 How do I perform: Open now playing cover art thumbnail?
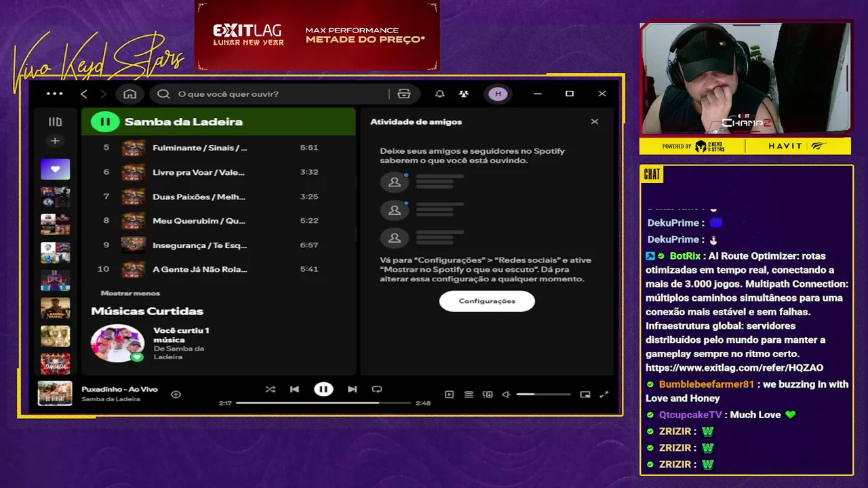[x=55, y=394]
